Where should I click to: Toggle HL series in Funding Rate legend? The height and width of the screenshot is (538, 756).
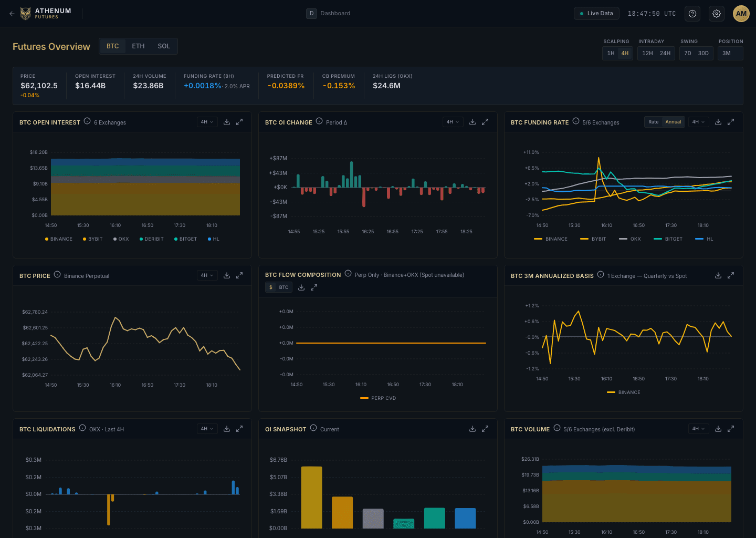pos(704,239)
